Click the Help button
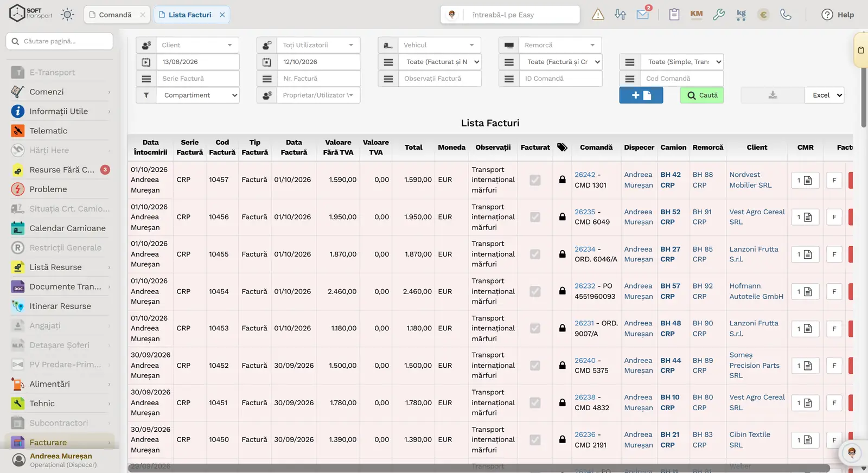Image resolution: width=868 pixels, height=473 pixels. pyautogui.click(x=838, y=15)
